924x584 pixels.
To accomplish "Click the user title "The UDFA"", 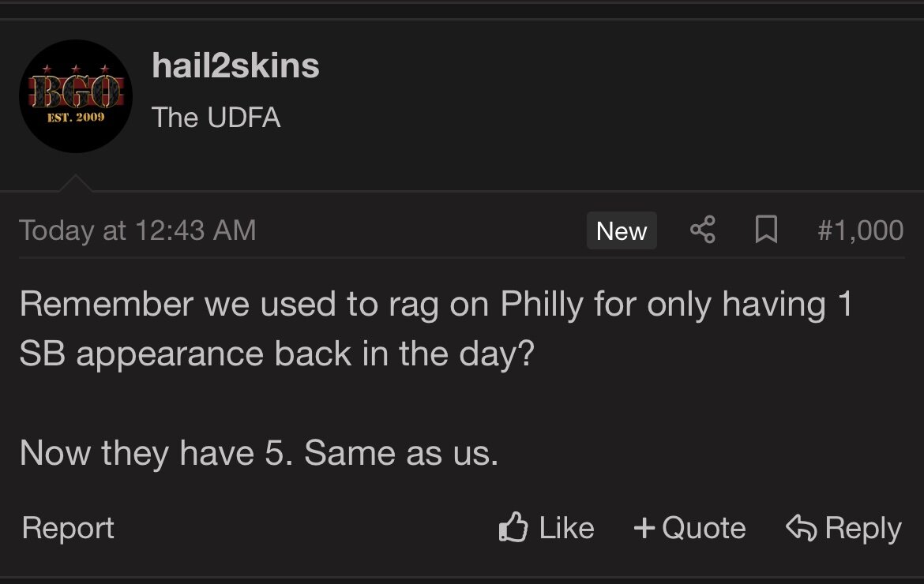I will [x=216, y=118].
